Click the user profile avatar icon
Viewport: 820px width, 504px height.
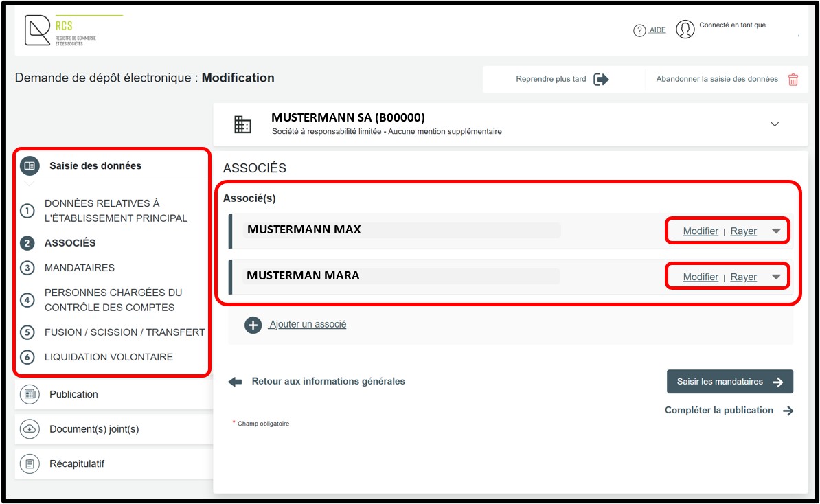(685, 30)
